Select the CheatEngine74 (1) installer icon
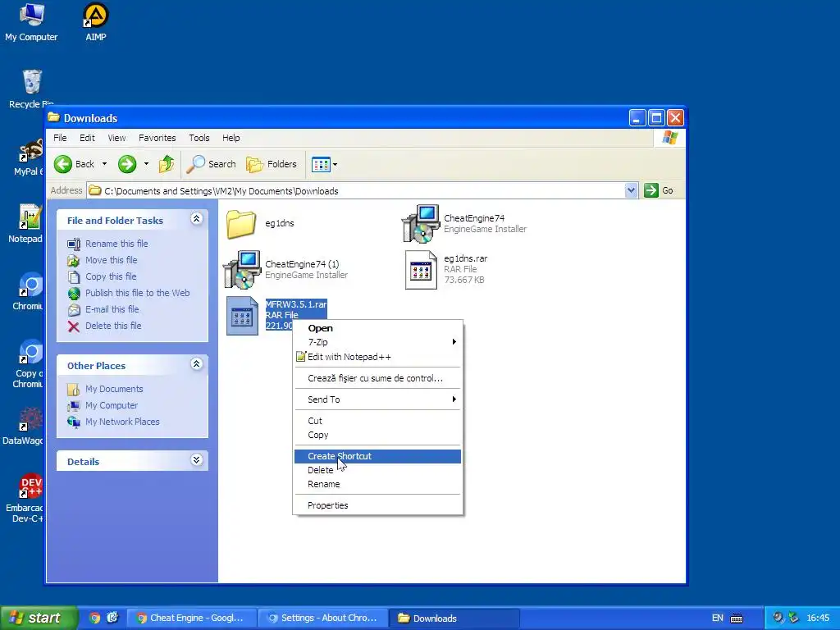The height and width of the screenshot is (630, 840). pos(242,269)
